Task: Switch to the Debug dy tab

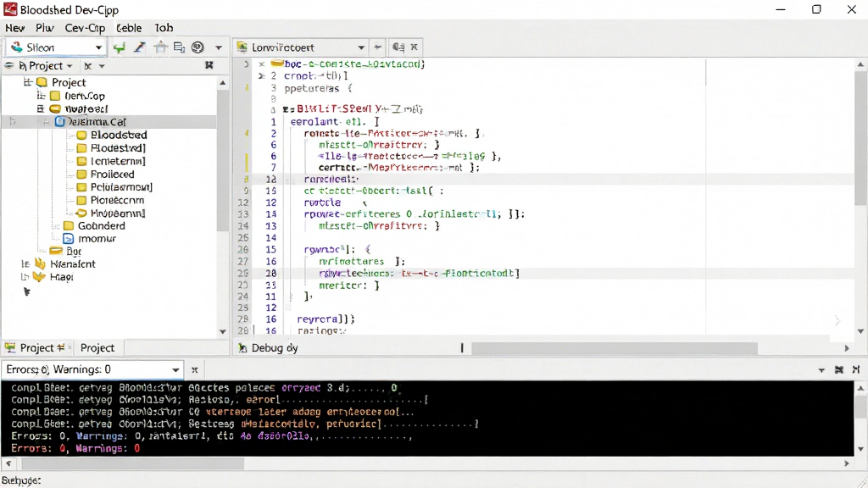Action: click(269, 348)
